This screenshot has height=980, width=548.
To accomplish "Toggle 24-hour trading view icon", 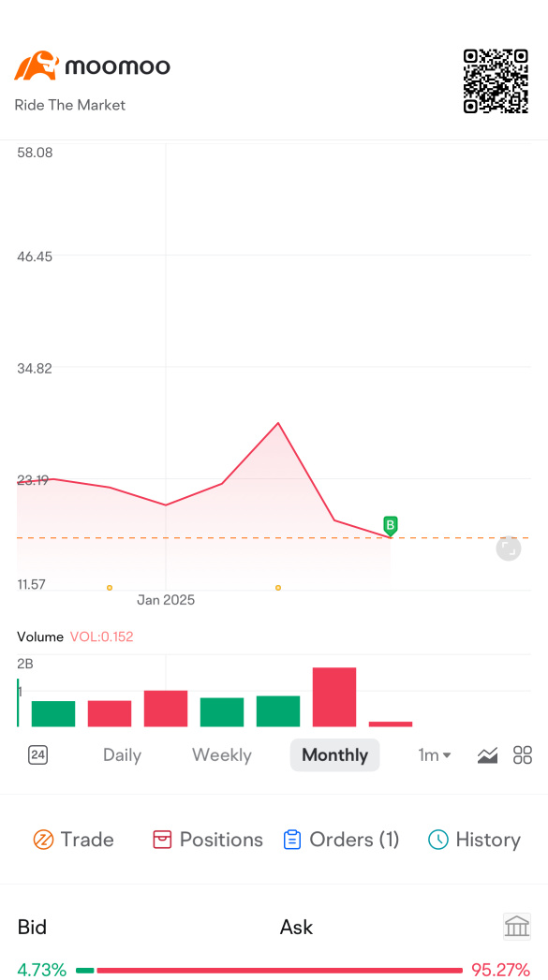I will [x=38, y=755].
